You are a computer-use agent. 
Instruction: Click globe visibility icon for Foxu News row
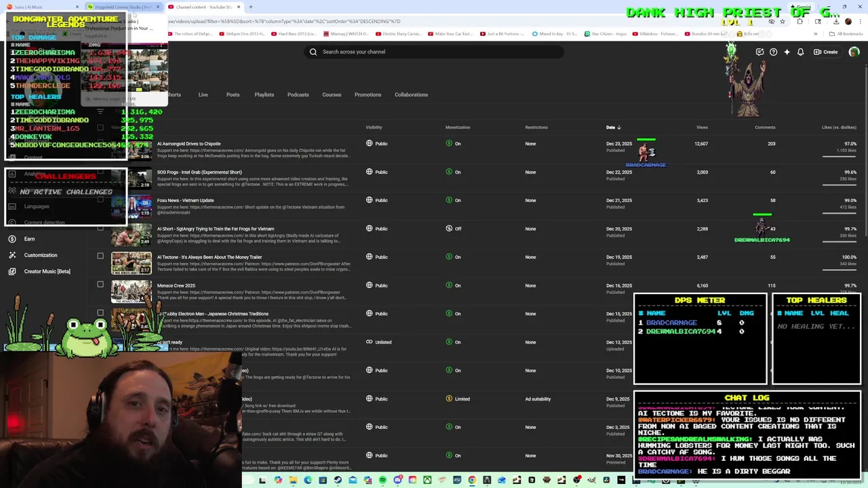click(x=369, y=200)
